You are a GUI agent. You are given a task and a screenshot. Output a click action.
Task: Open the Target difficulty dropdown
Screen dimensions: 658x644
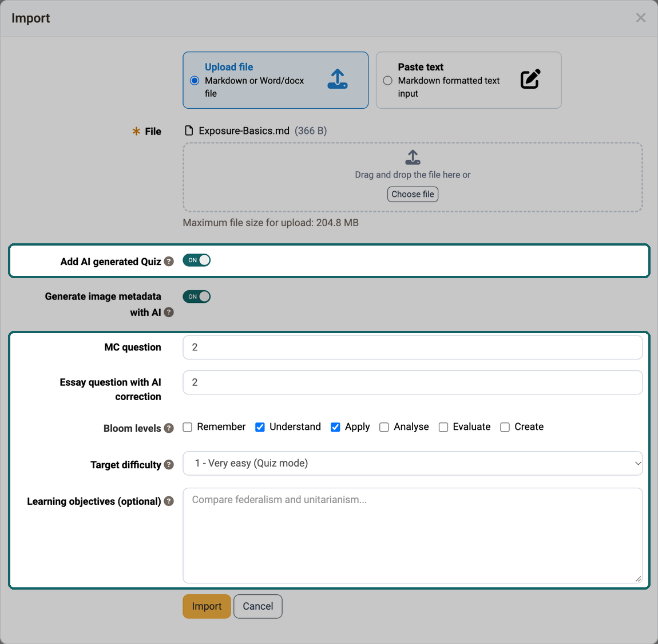[413, 464]
